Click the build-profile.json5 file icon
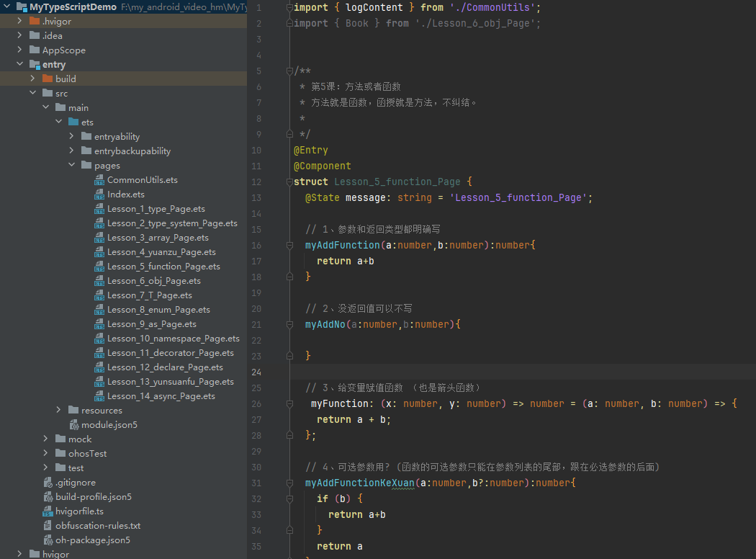The width and height of the screenshot is (756, 559). pyautogui.click(x=48, y=497)
